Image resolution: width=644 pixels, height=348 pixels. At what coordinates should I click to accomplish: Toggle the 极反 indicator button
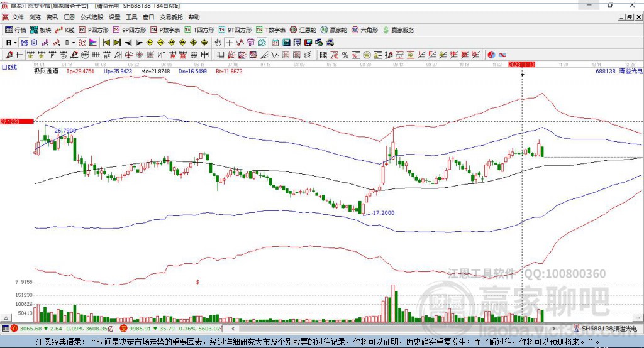(82, 43)
